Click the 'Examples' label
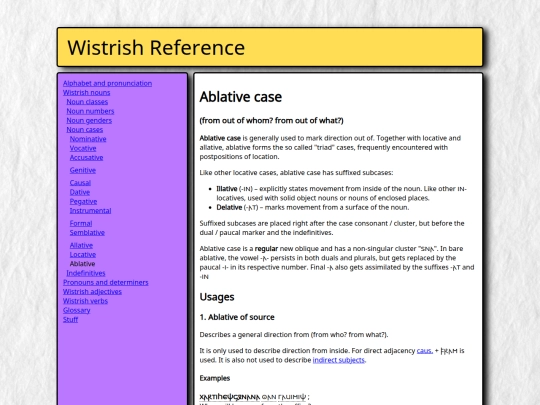Viewport: 540px width, 405px height. point(215,378)
